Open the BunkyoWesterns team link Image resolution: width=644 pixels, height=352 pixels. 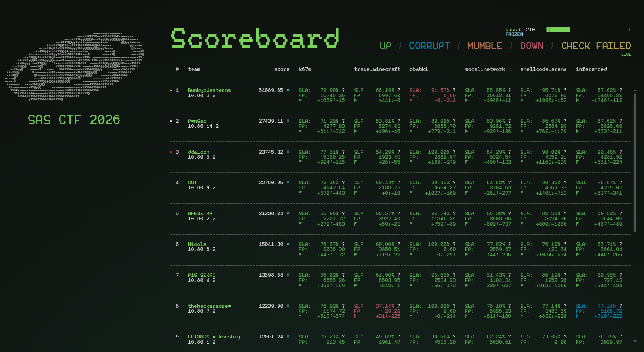[209, 90]
